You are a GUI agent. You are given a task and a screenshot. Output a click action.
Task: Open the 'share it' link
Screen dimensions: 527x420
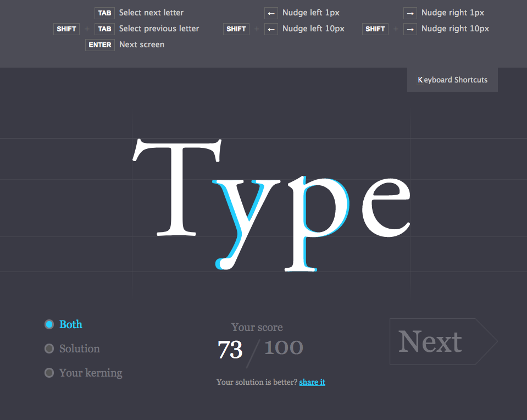(x=312, y=382)
